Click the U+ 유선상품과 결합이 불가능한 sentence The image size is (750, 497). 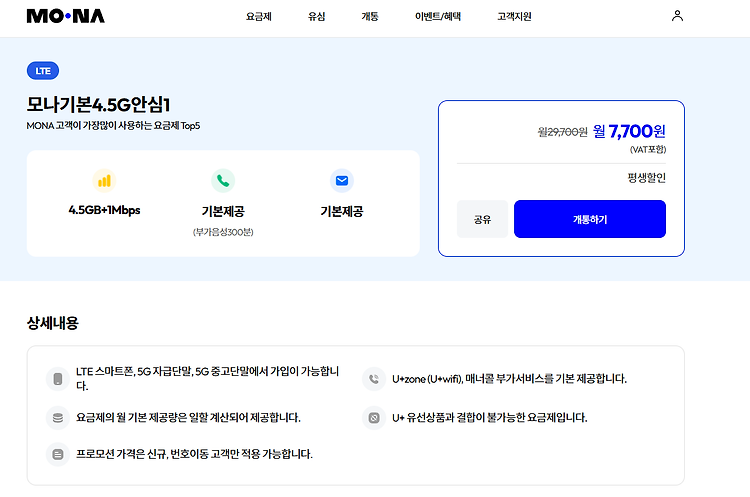(490, 418)
